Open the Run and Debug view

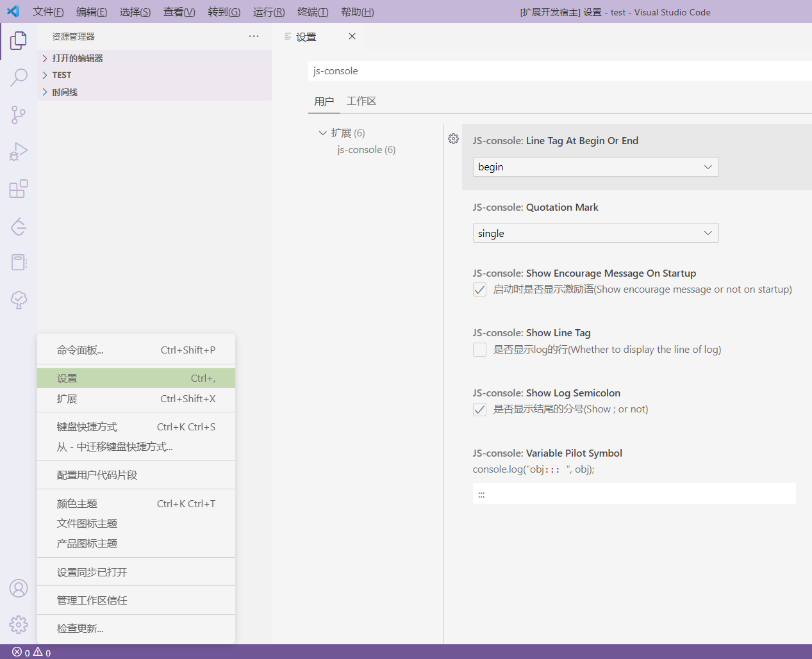tap(18, 151)
